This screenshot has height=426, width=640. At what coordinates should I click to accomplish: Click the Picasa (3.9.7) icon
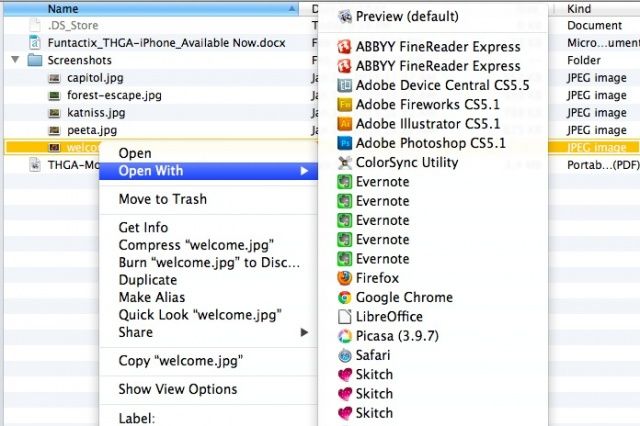click(x=344, y=336)
